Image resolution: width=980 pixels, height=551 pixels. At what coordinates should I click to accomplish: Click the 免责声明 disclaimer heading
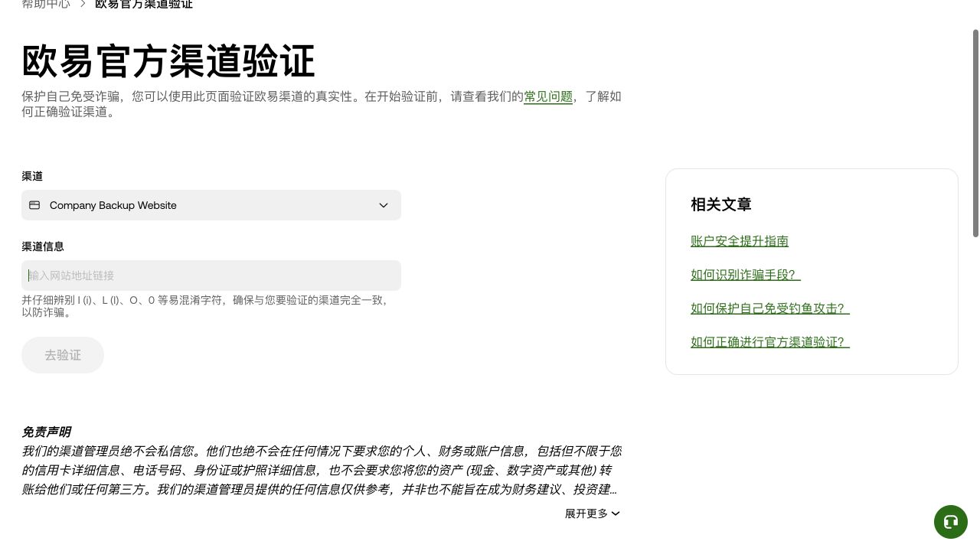pos(46,432)
